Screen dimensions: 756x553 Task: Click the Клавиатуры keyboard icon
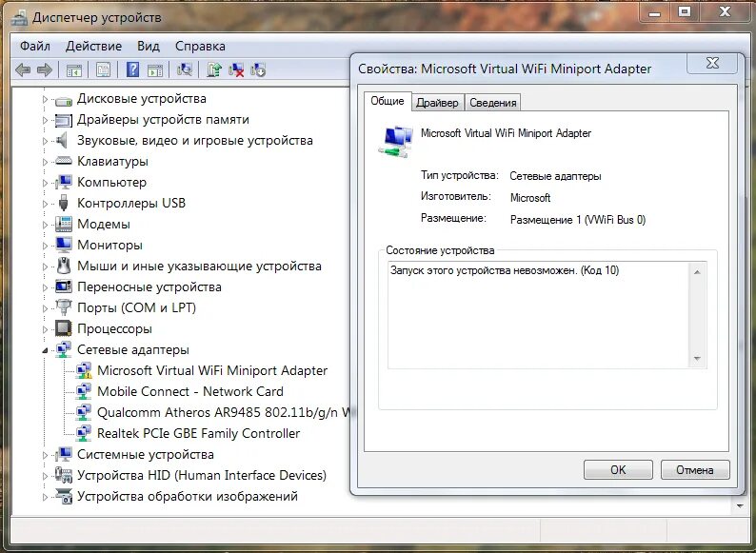[64, 162]
